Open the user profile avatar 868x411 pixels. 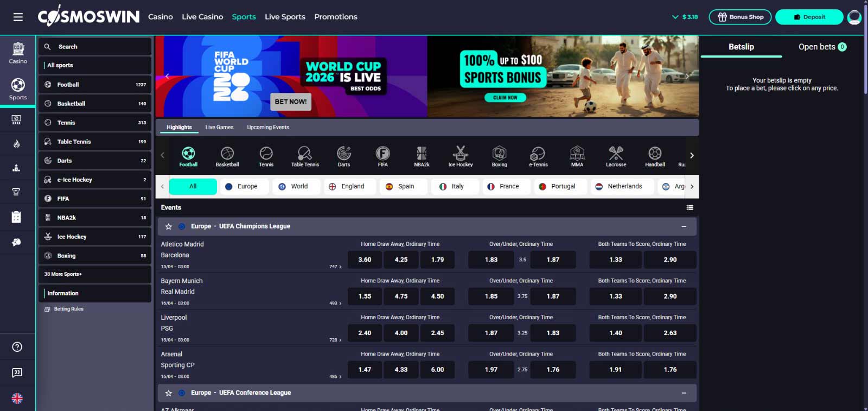pos(854,17)
